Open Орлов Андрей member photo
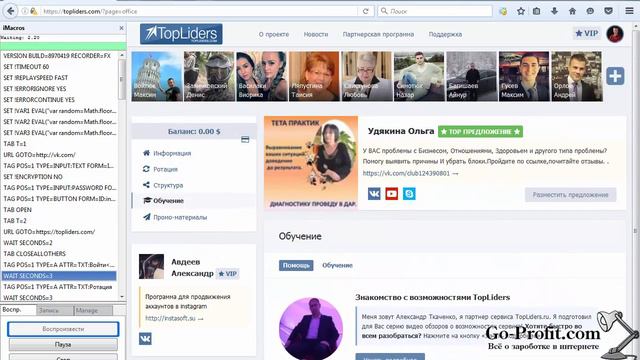 click(576, 76)
